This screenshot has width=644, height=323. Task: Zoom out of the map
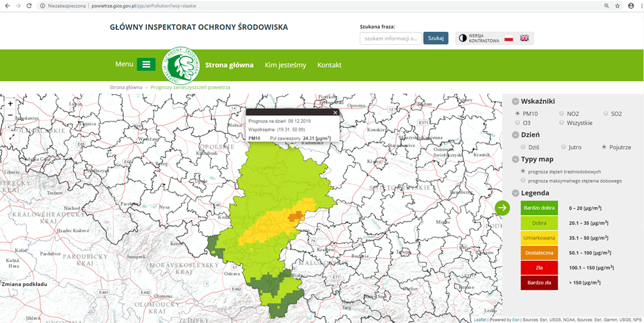[x=10, y=115]
